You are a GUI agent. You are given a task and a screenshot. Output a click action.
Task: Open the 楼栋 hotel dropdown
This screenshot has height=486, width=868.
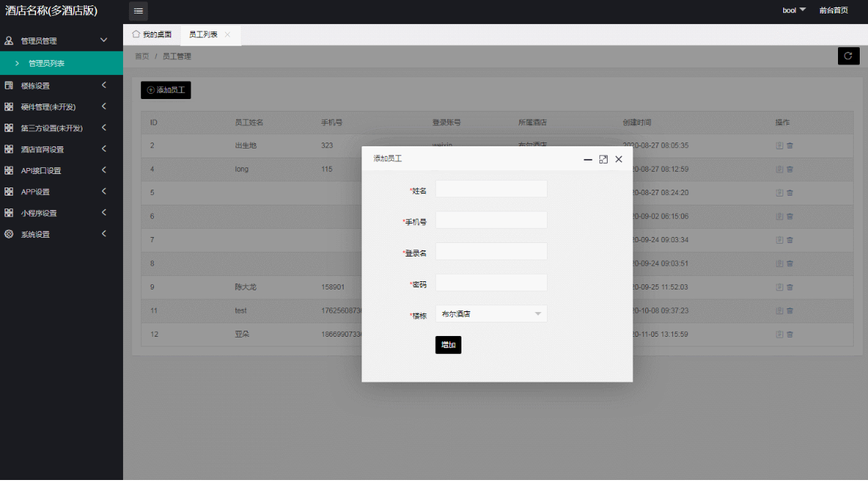(491, 314)
